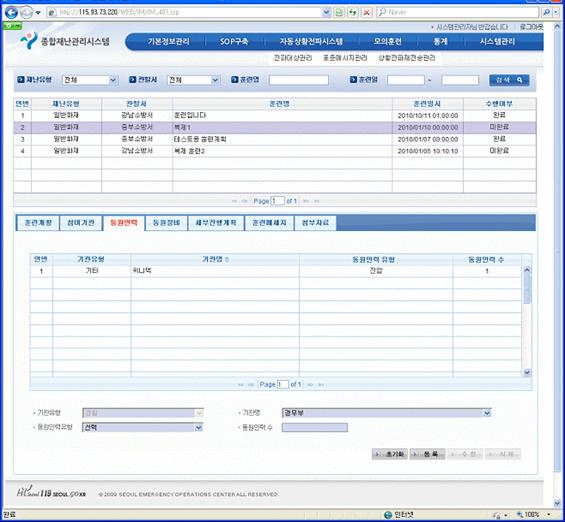The height and width of the screenshot is (522, 565).
Task: Click the refresh icon in the address bar
Action: pyautogui.click(x=353, y=13)
